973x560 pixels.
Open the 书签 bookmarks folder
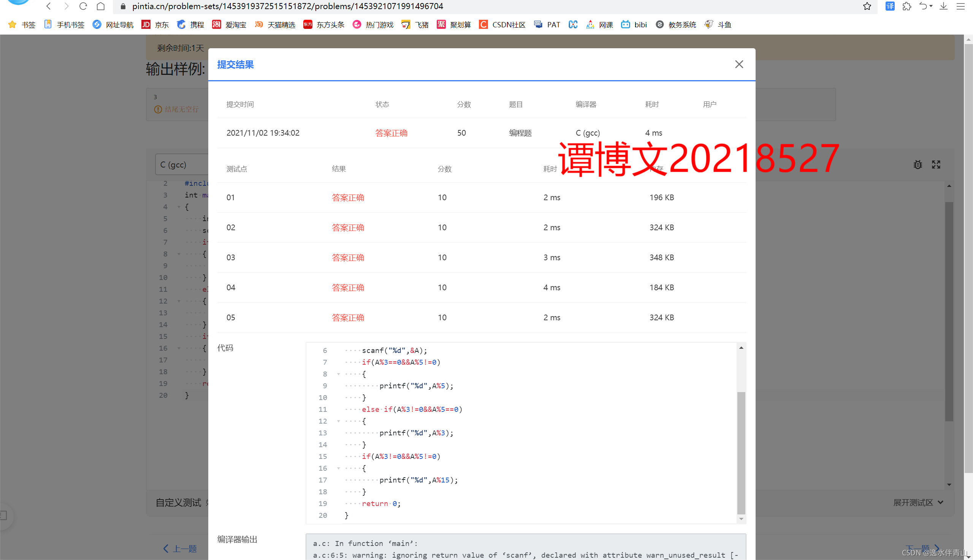tap(22, 25)
